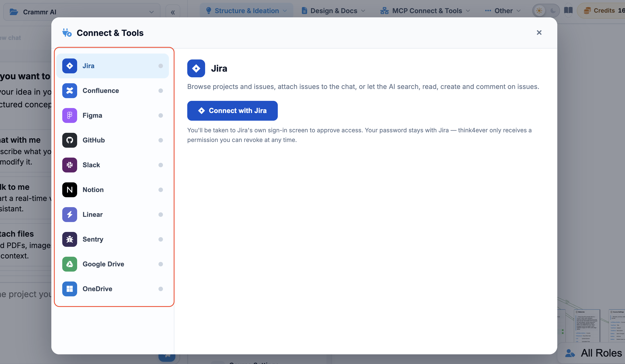
Task: Select the Confluence integration icon
Action: pos(70,91)
